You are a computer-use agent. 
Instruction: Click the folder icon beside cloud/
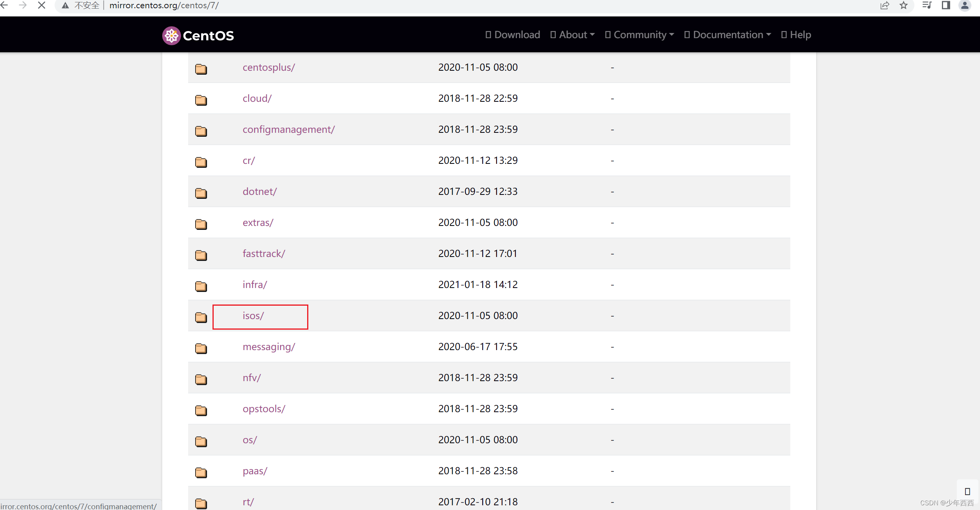tap(201, 99)
